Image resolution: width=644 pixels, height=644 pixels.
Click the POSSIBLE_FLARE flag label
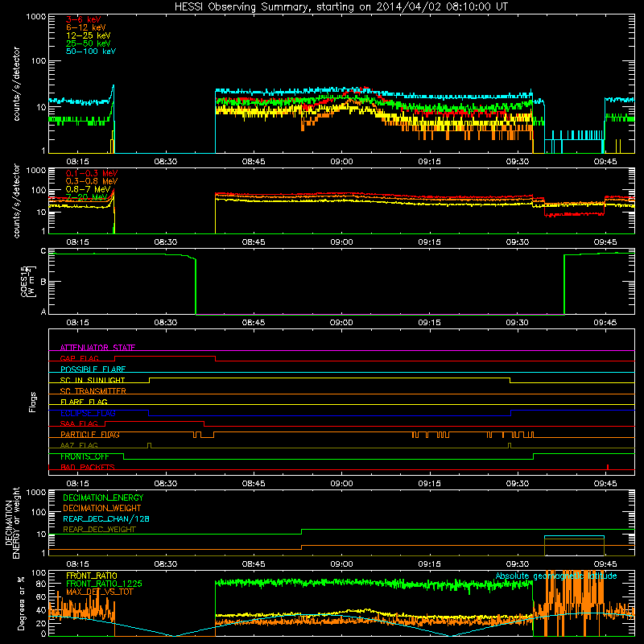pos(93,369)
